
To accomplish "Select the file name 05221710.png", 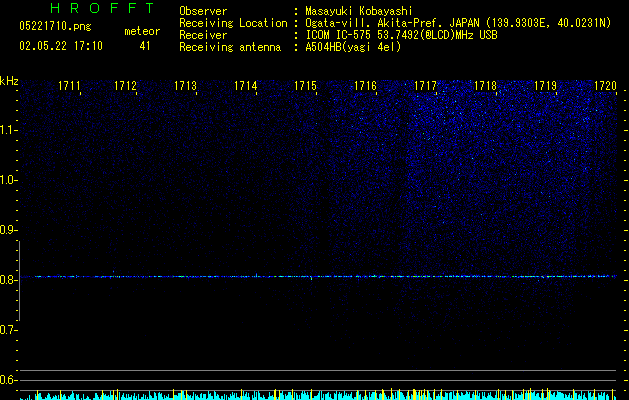I will (55, 27).
